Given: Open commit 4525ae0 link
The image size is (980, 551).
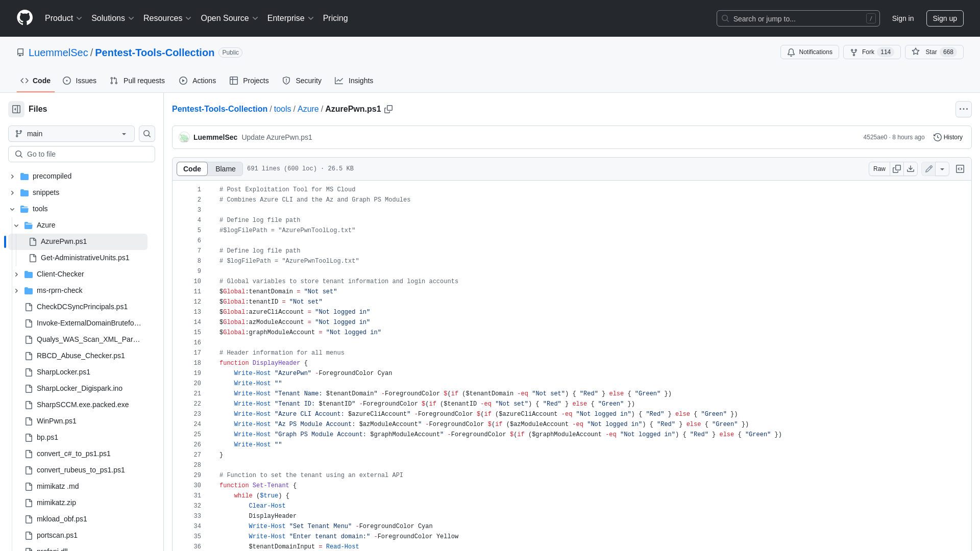Looking at the screenshot, I should coord(875,137).
